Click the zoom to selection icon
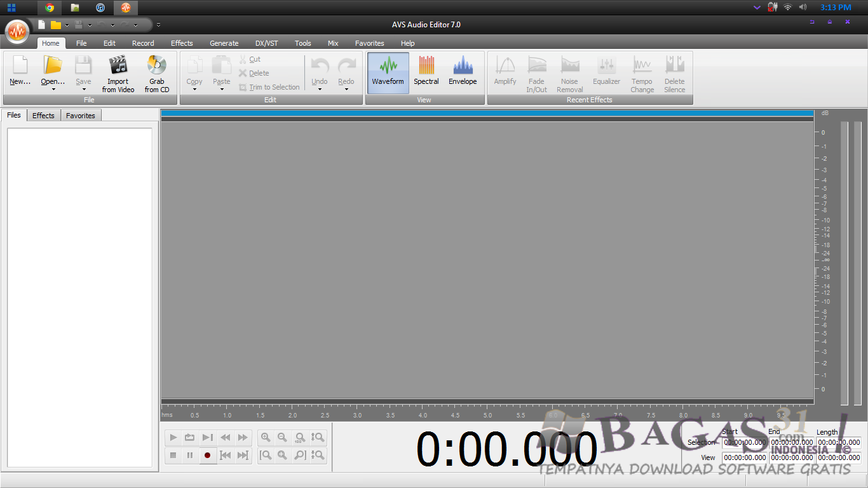Image resolution: width=868 pixels, height=488 pixels. 283,455
